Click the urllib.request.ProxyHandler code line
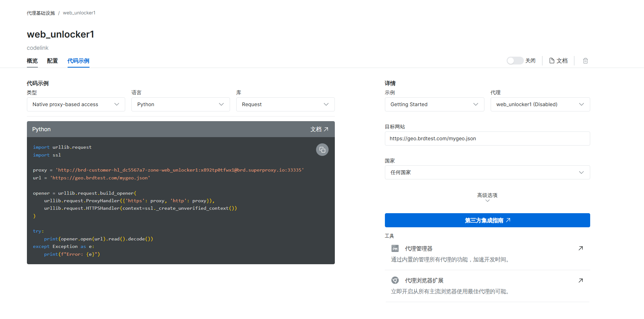 [x=129, y=201]
